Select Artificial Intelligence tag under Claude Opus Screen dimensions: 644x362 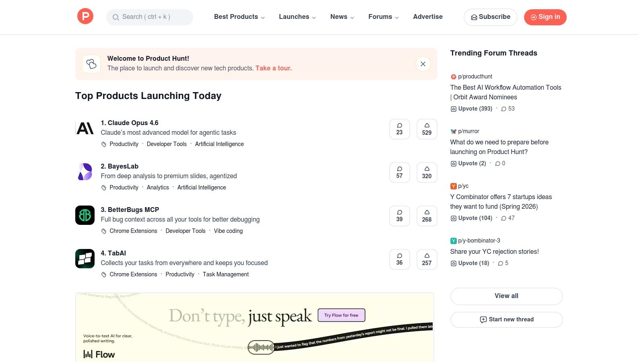click(219, 144)
